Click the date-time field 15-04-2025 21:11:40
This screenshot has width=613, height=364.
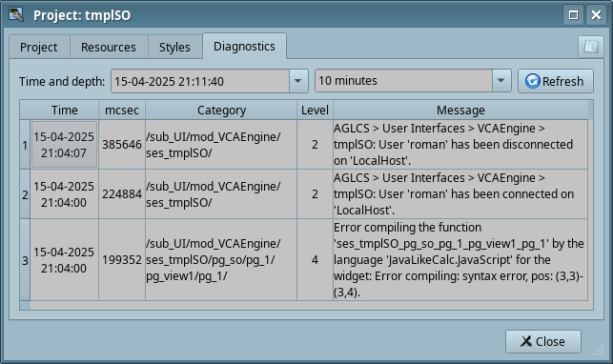tap(200, 81)
